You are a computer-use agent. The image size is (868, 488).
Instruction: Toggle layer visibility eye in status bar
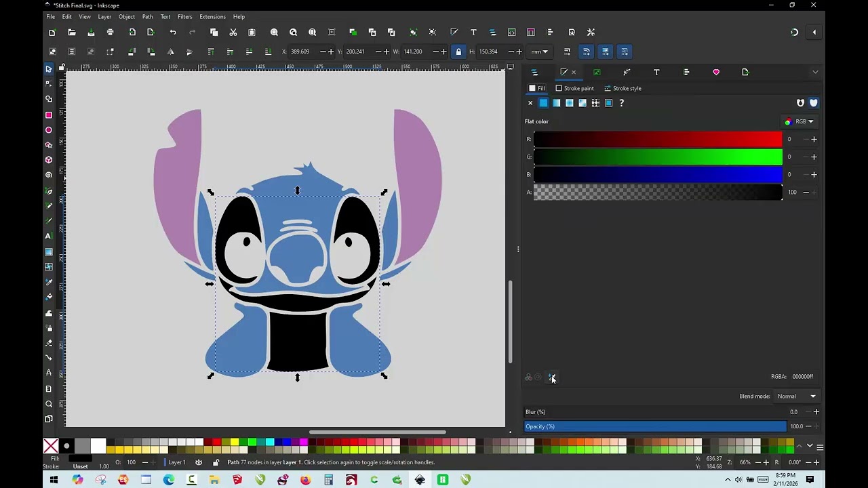[199, 462]
